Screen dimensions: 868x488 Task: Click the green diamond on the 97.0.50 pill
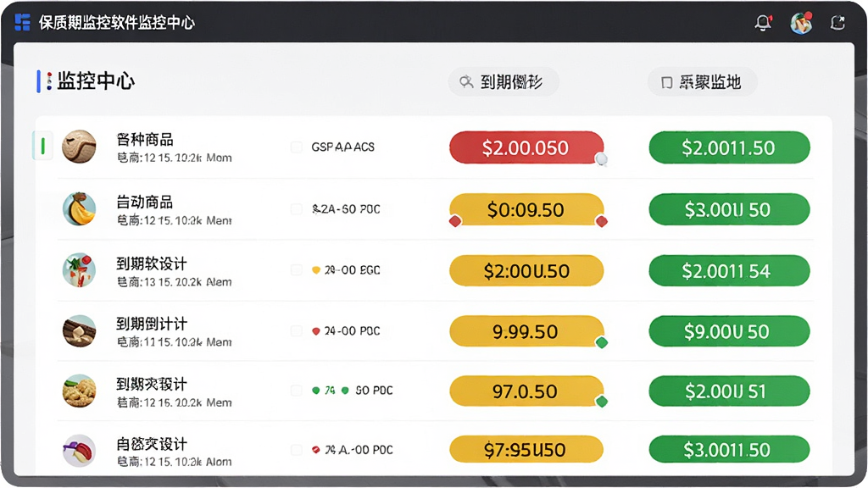[602, 401]
